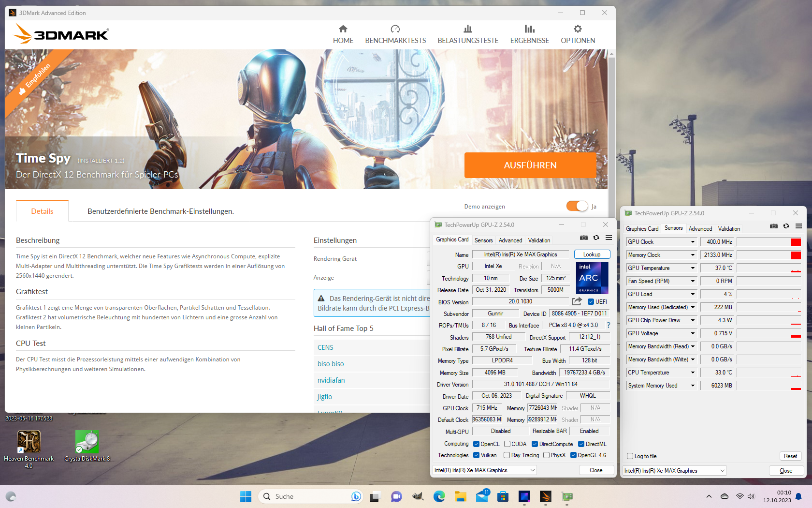
Task: Click the volume speaker icon in system tray
Action: click(x=751, y=496)
